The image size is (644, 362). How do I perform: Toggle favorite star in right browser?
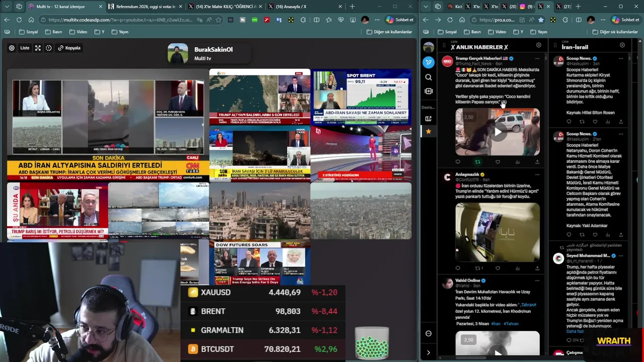(x=540, y=20)
